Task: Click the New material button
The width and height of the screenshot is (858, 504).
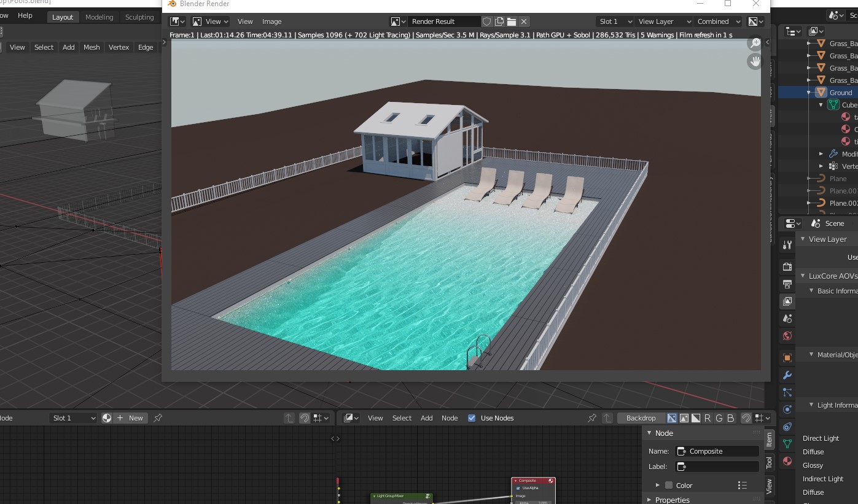Action: click(130, 418)
